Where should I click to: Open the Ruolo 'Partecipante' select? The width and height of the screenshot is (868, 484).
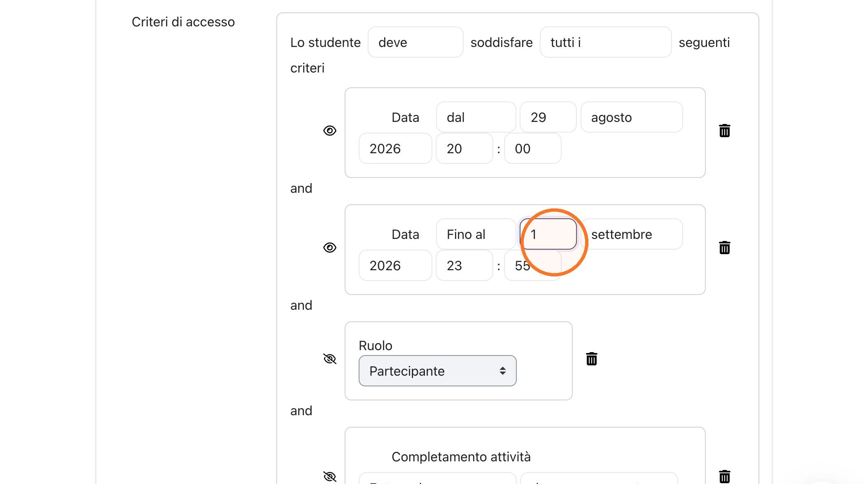click(x=437, y=371)
